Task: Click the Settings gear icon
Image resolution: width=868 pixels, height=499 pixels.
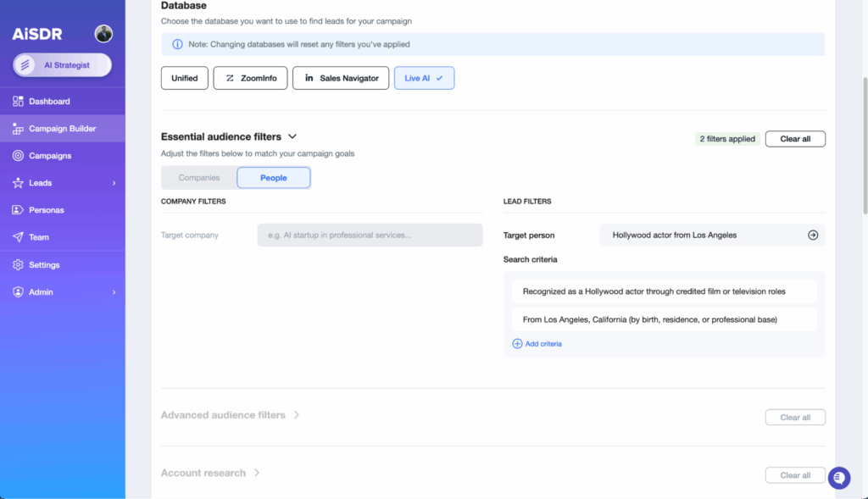Action: [x=18, y=265]
